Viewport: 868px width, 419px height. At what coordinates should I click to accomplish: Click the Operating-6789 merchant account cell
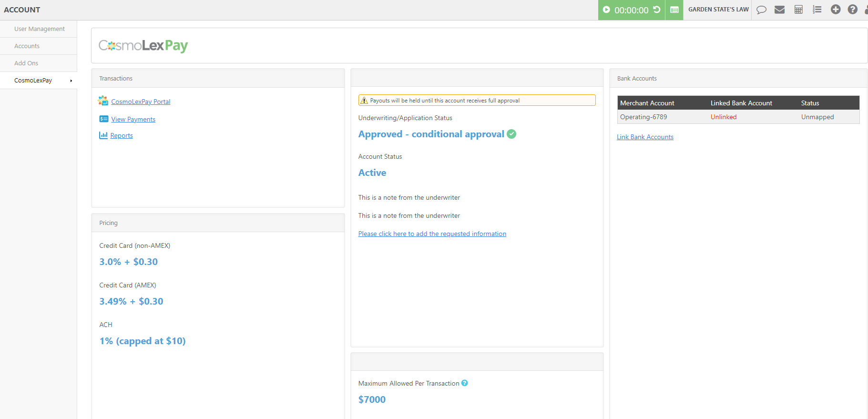643,117
